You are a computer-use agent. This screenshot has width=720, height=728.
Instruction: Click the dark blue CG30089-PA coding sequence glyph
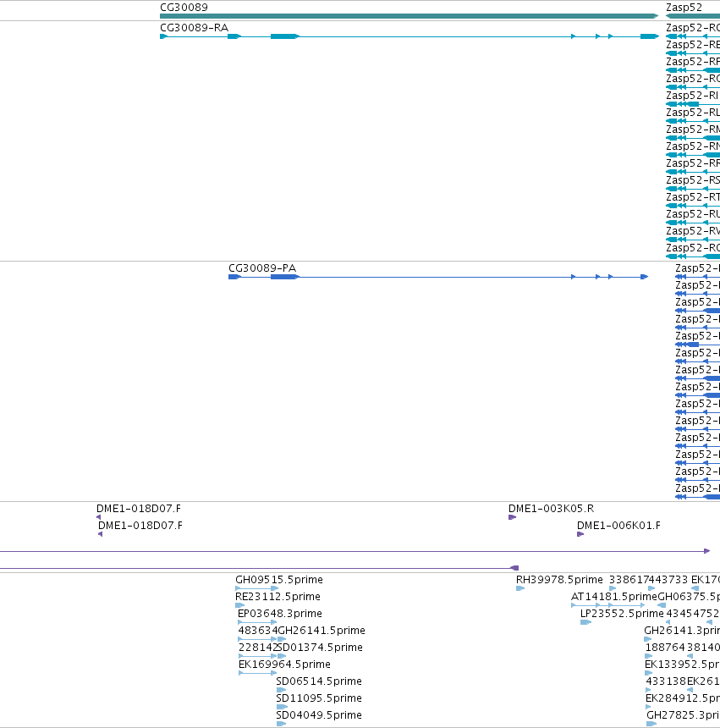[438, 277]
